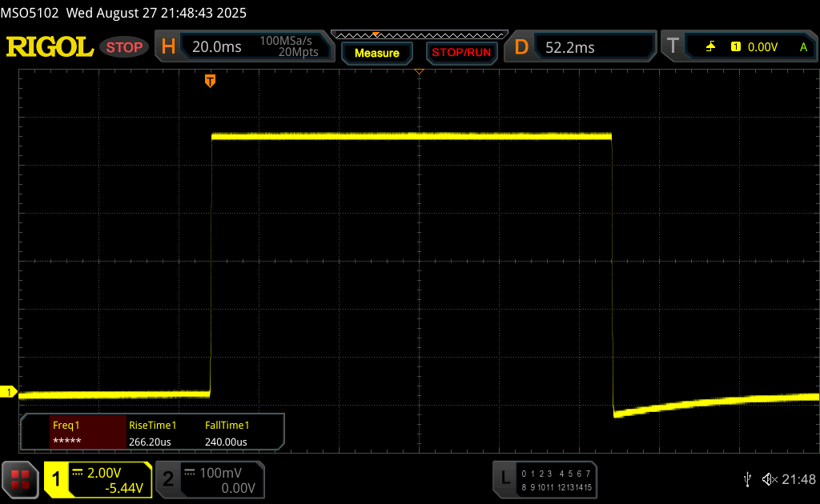Toggle the channel 1 button
The width and height of the screenshot is (820, 504).
[x=56, y=479]
